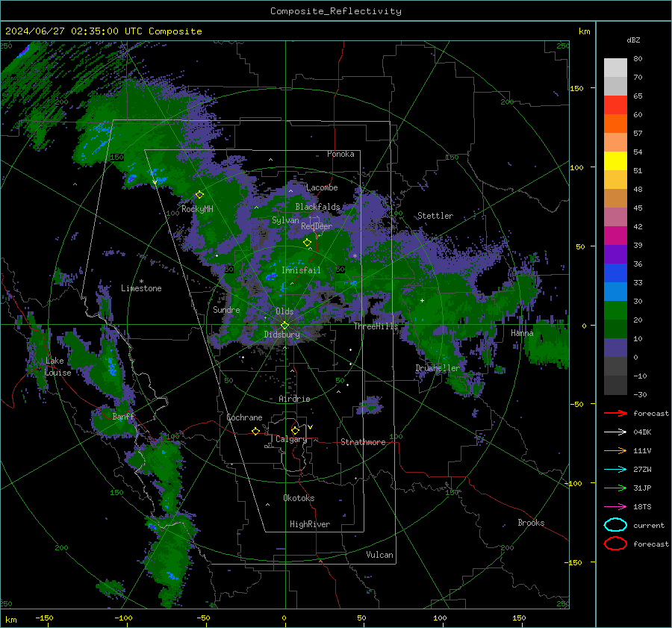Click the green 31JP arrow icon
This screenshot has width=672, height=628.
[x=615, y=488]
